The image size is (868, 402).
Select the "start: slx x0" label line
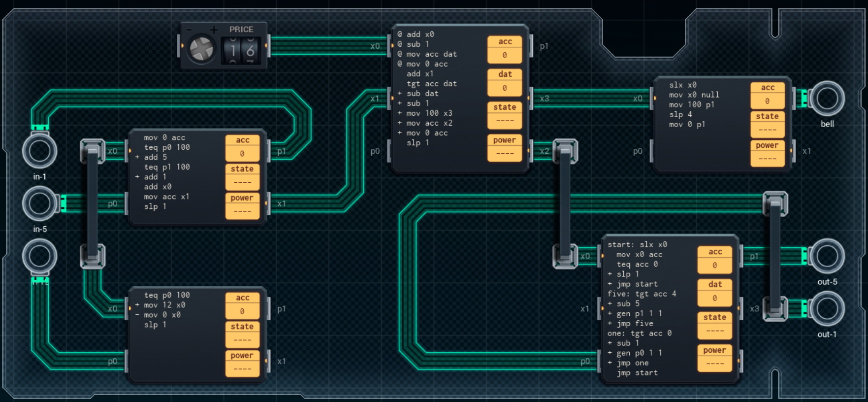[637, 244]
